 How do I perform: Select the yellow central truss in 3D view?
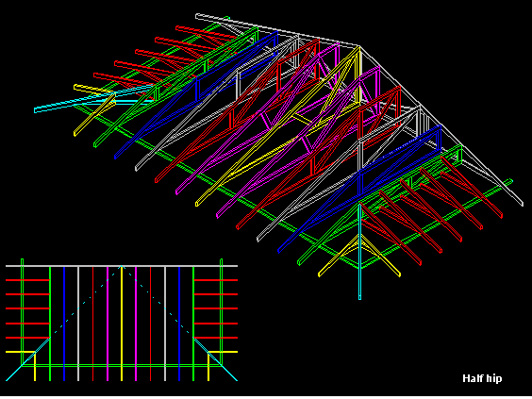click(x=278, y=126)
